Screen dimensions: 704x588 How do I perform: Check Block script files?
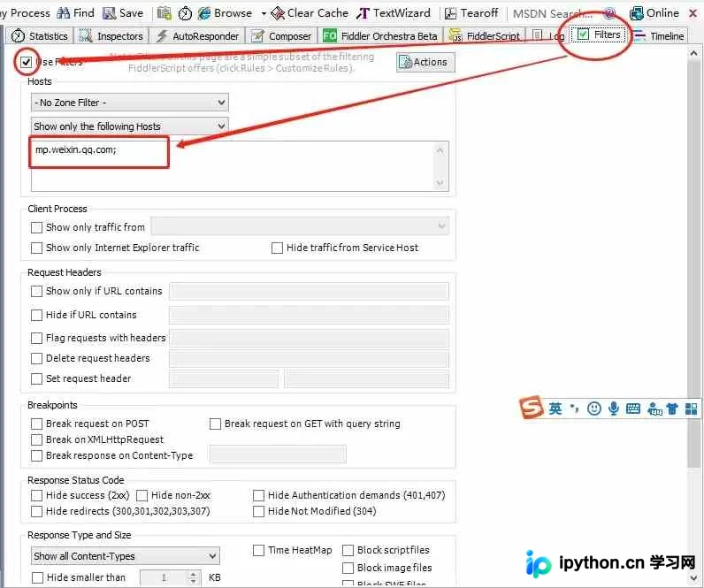pyautogui.click(x=348, y=550)
